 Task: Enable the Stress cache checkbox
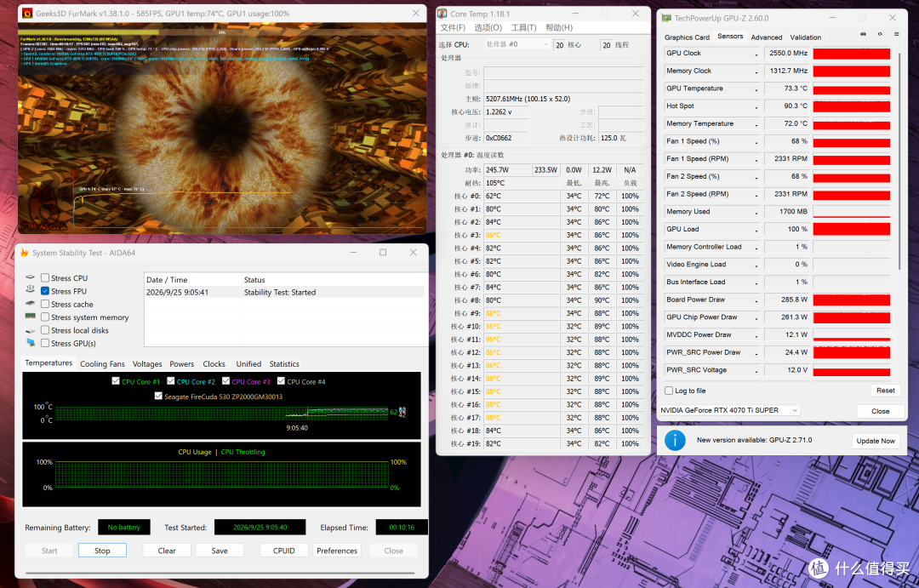point(45,304)
